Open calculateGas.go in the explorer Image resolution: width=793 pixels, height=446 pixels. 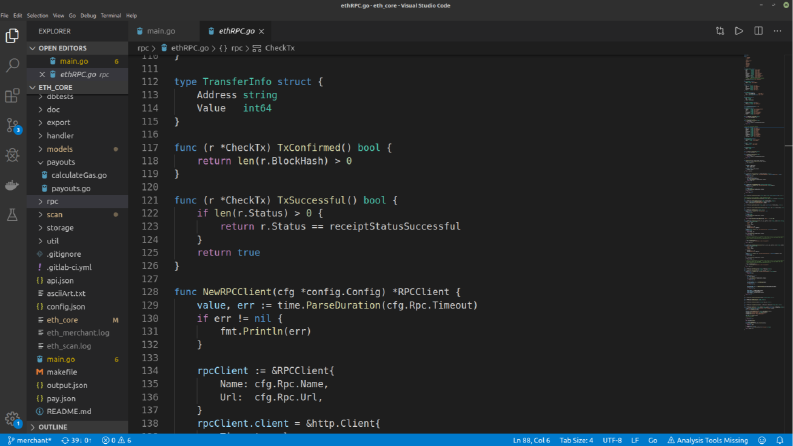point(78,175)
